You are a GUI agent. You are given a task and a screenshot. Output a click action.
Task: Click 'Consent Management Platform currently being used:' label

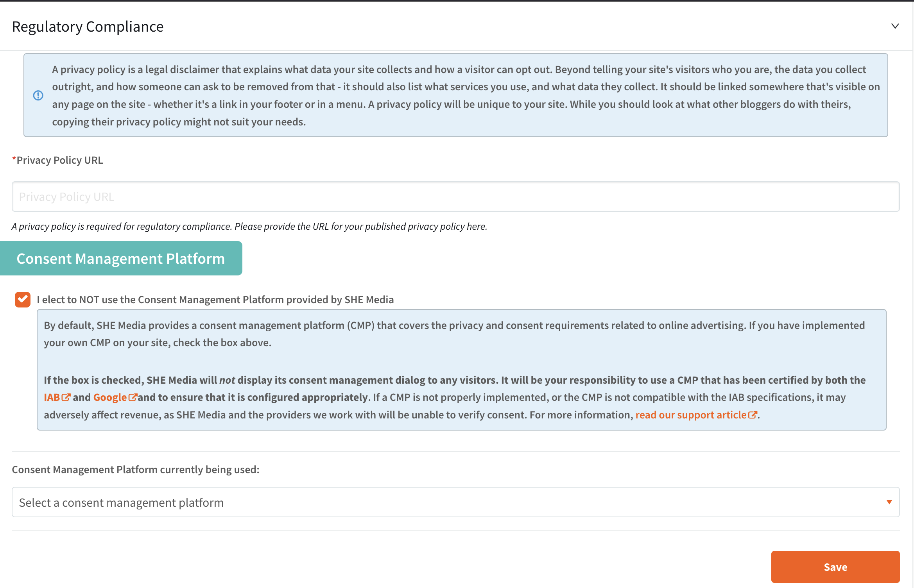136,470
